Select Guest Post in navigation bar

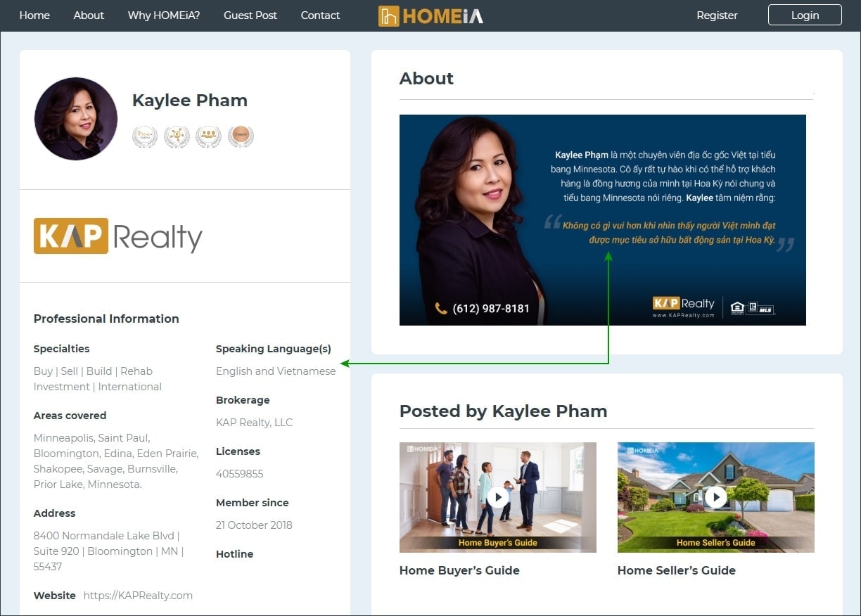pos(250,15)
